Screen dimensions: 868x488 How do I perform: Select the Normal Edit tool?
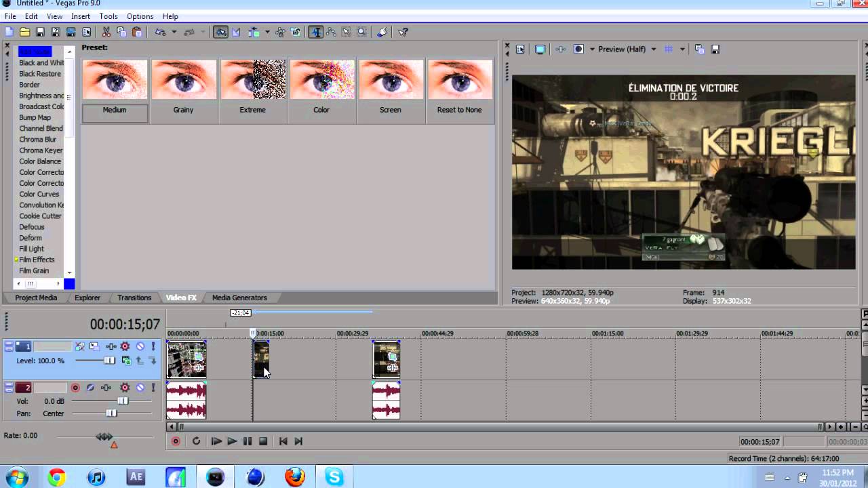316,32
